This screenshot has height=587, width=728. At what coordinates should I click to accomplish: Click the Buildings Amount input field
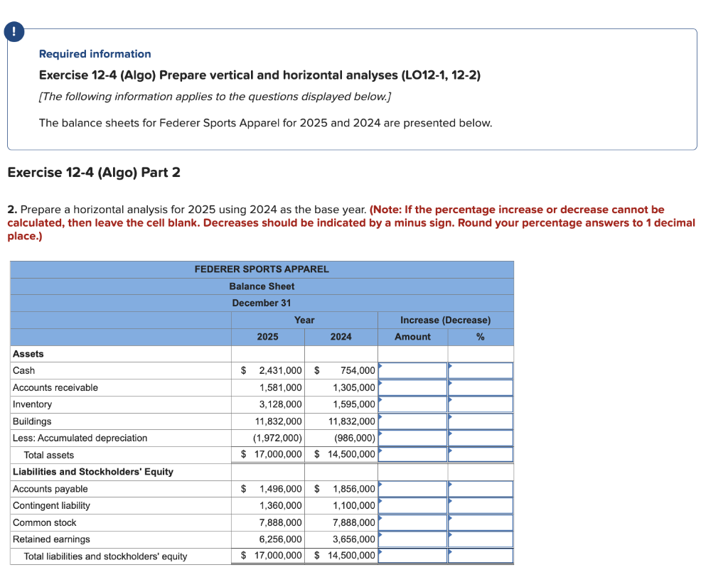click(412, 421)
